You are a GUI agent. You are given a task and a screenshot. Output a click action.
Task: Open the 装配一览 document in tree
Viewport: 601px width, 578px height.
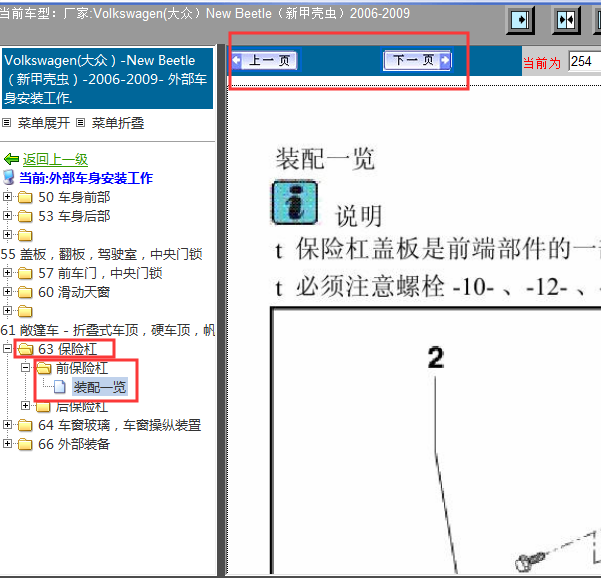pyautogui.click(x=100, y=387)
